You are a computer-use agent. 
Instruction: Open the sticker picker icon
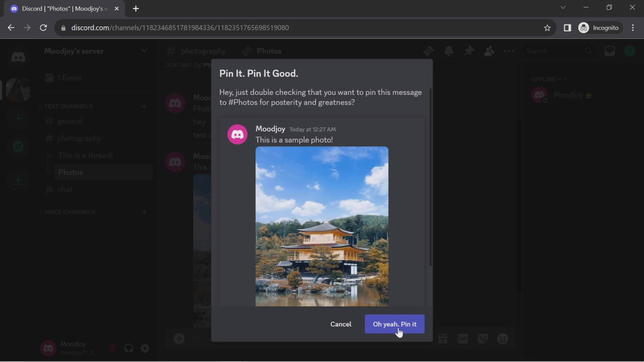[x=483, y=339]
